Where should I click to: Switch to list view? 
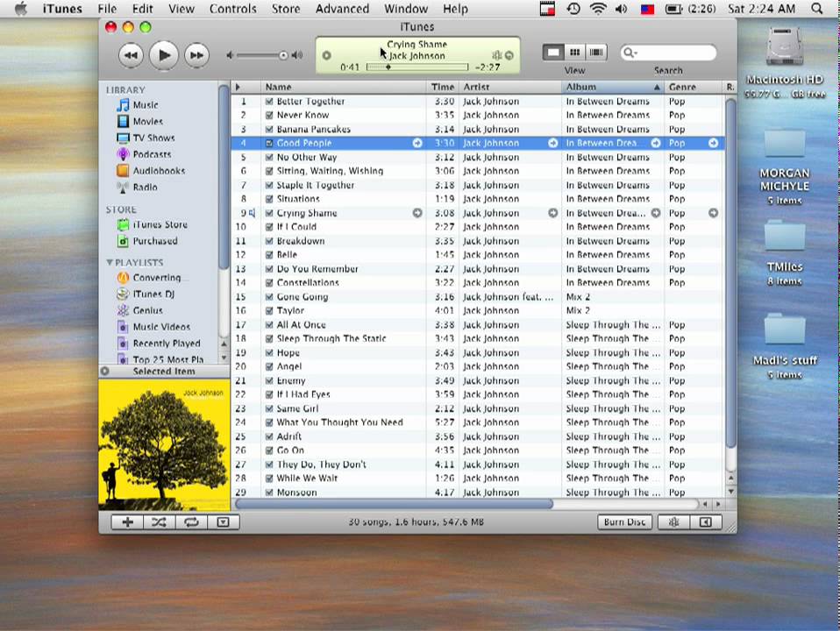(x=553, y=52)
